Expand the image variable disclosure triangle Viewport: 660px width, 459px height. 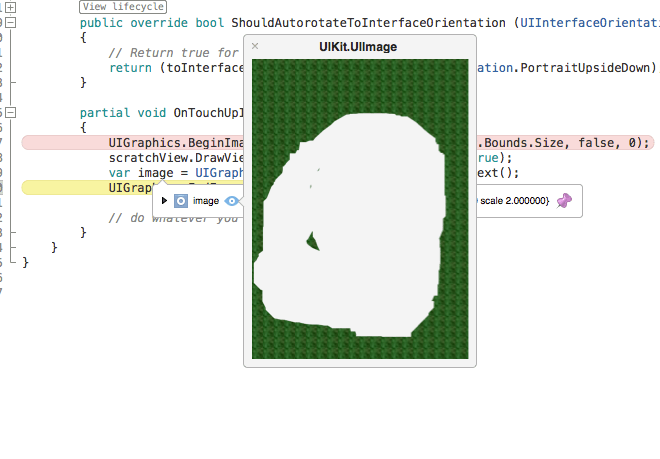click(x=164, y=201)
